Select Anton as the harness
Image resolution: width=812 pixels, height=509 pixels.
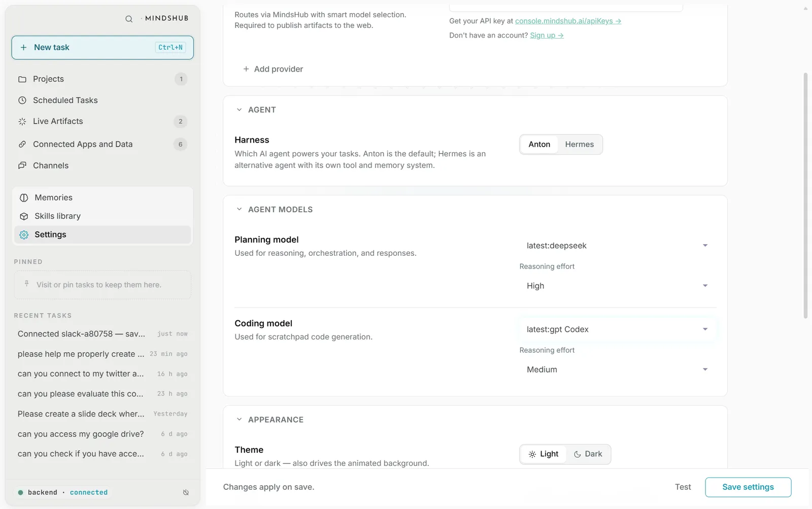coord(539,145)
